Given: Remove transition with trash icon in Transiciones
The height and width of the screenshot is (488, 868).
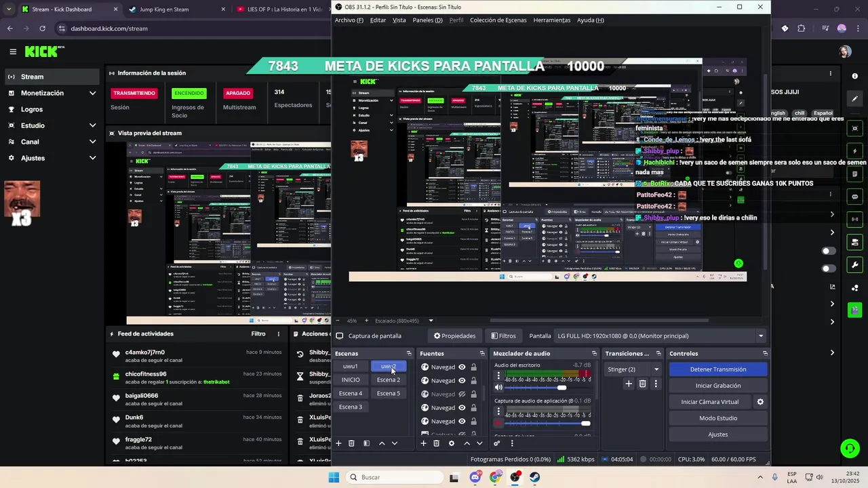Looking at the screenshot, I should [642, 384].
